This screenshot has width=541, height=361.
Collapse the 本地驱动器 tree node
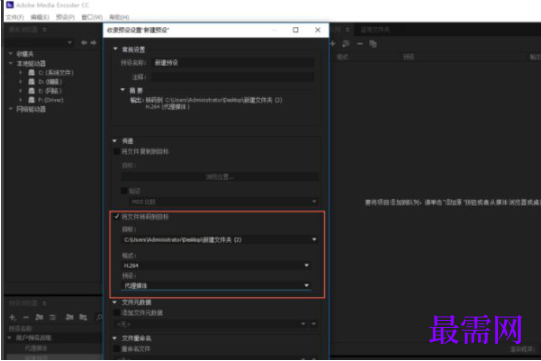(x=11, y=63)
